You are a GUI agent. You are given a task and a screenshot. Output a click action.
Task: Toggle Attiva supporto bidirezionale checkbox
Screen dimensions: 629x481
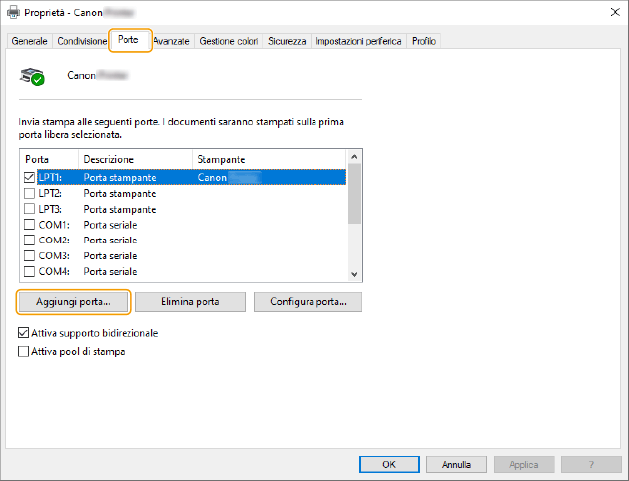click(24, 333)
